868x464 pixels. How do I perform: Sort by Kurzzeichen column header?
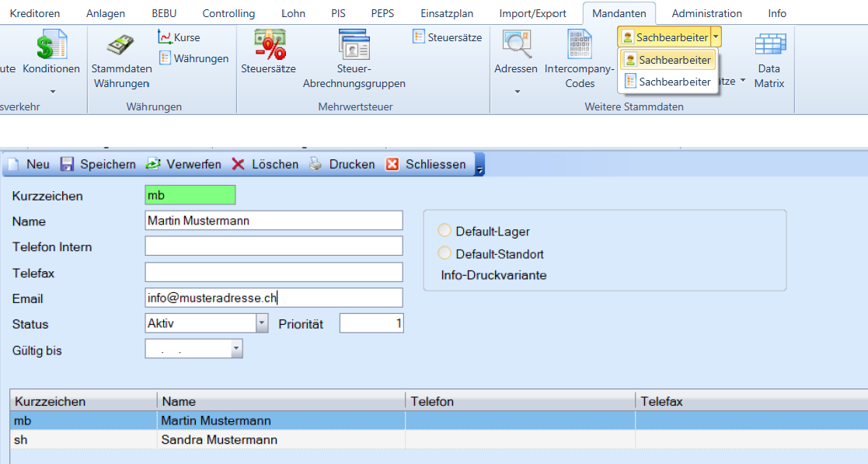[84, 401]
